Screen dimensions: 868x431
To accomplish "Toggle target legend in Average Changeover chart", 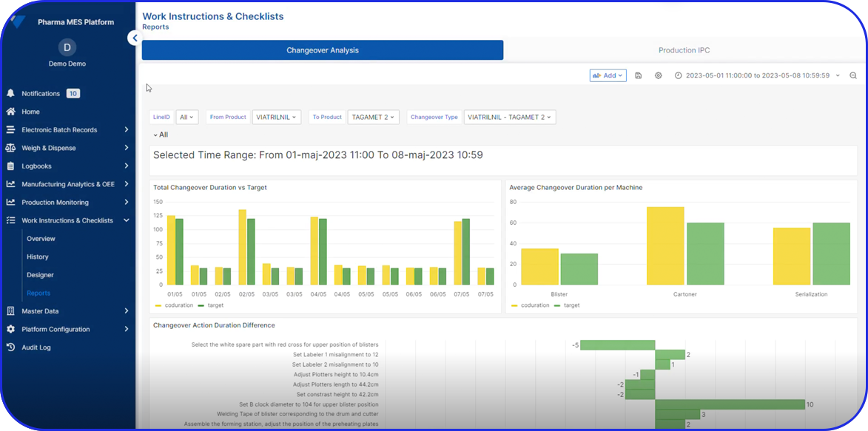I will [x=568, y=305].
